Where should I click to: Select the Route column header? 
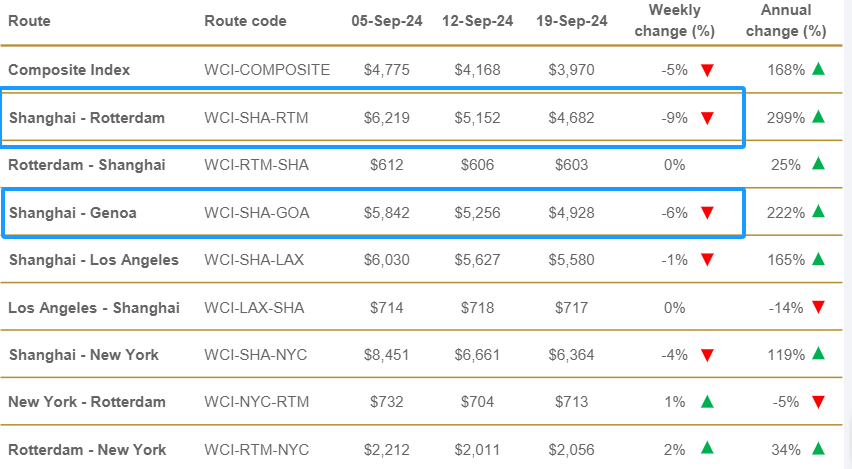coord(29,21)
